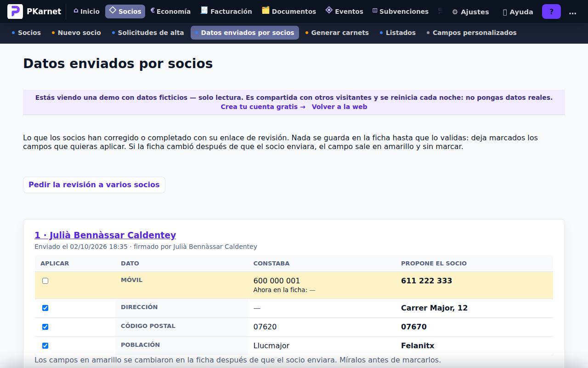Click the proposed postal code 07670

414,327
